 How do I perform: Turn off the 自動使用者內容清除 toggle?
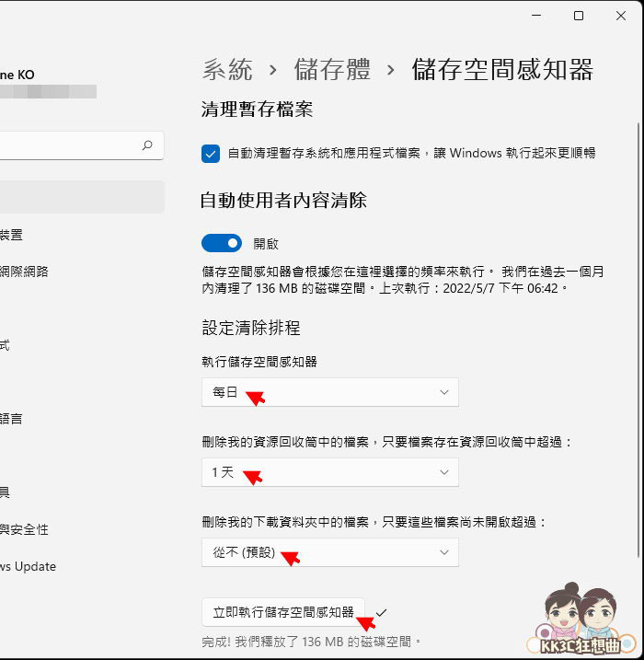(222, 243)
